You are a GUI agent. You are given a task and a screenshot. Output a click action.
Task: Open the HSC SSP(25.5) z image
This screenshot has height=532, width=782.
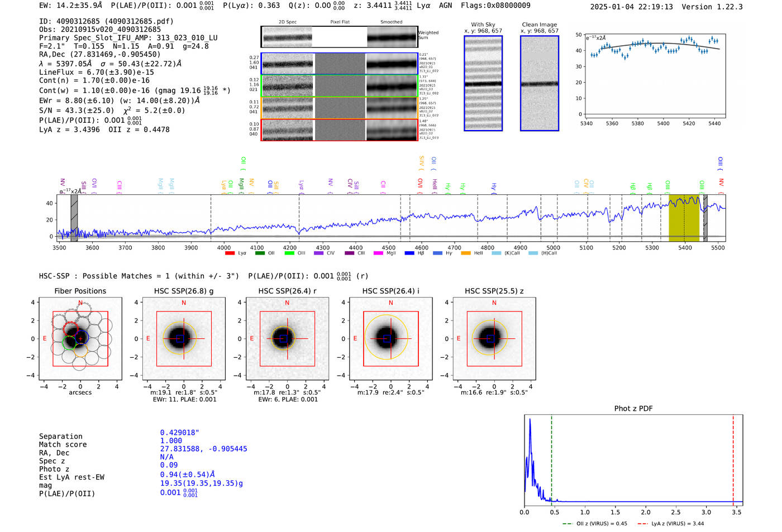(x=494, y=339)
